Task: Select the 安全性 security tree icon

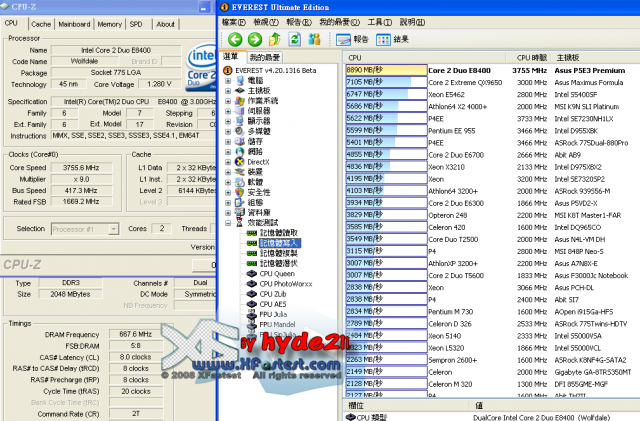Action: click(x=240, y=192)
